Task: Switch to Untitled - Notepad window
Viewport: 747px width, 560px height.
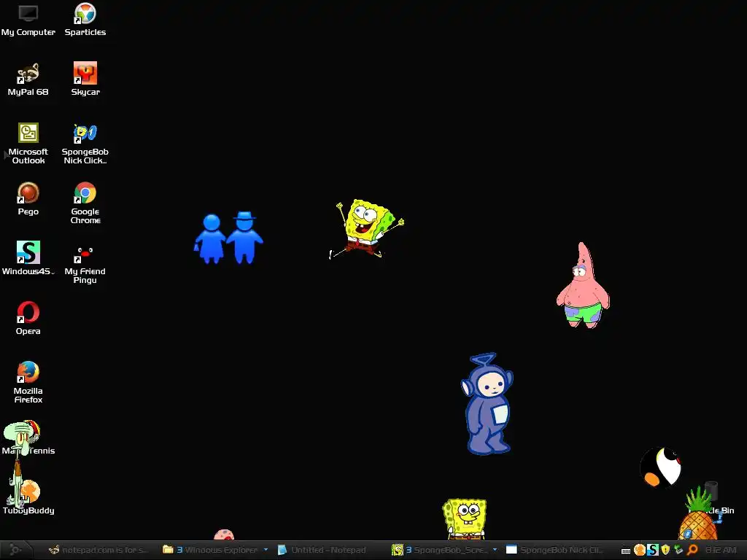Action: pyautogui.click(x=322, y=550)
